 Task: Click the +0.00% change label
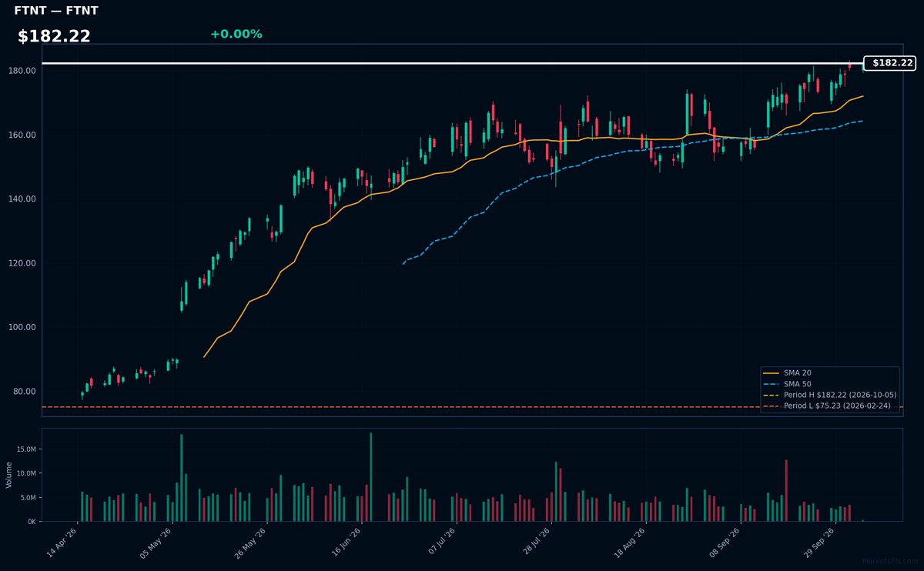(236, 34)
